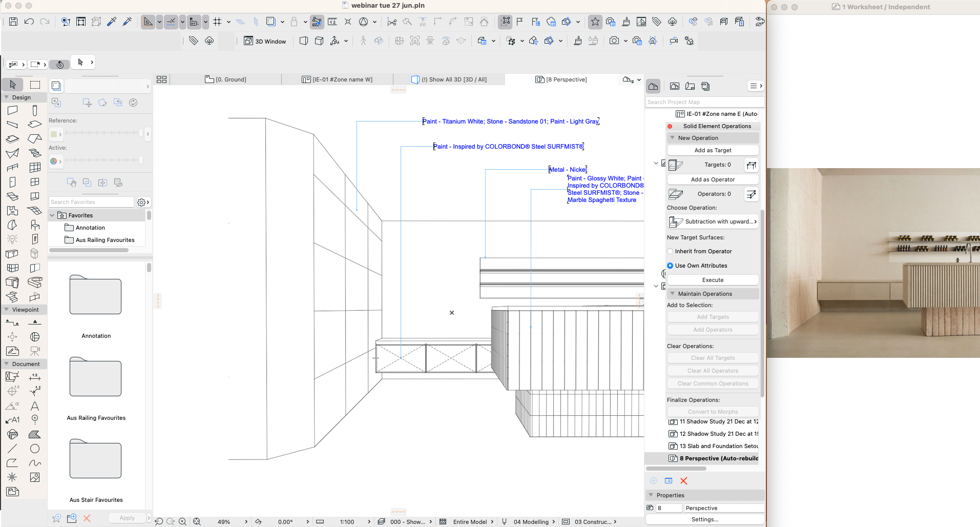Click the Search Project Map field

click(x=705, y=102)
